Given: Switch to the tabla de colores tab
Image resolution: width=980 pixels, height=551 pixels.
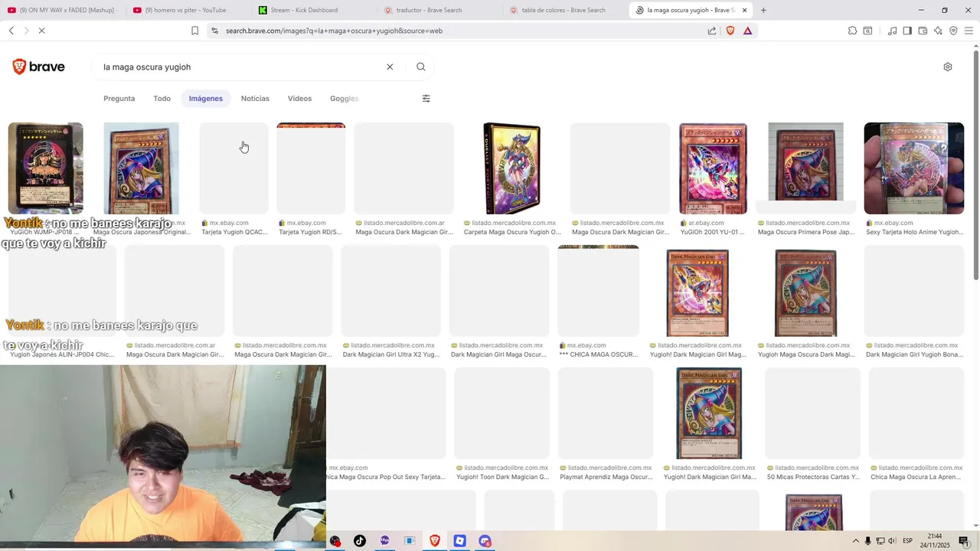Looking at the screenshot, I should (x=563, y=10).
